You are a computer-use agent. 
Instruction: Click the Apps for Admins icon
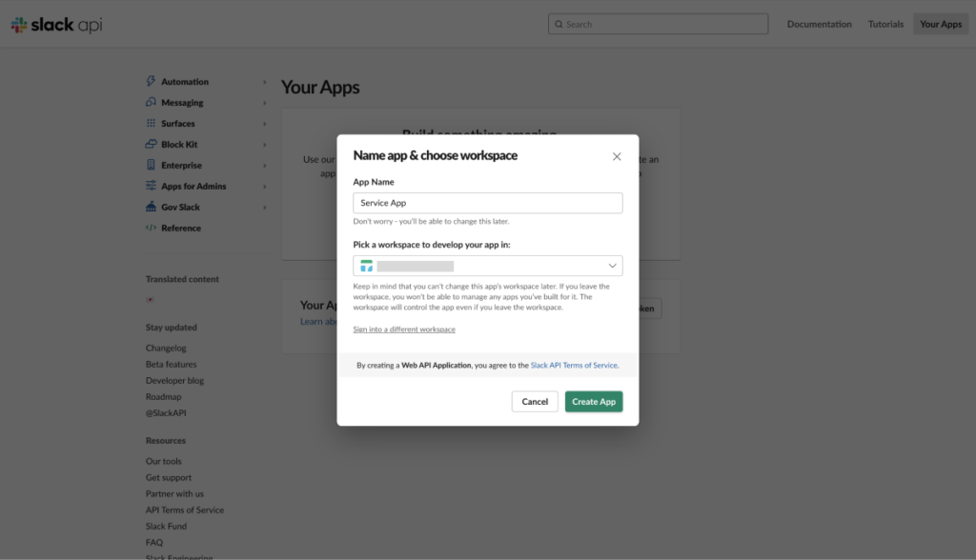[151, 187]
